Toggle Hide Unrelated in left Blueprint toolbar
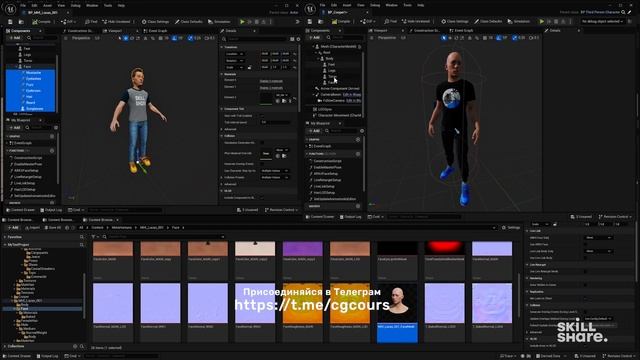The height and width of the screenshot is (360, 640). tap(116, 22)
